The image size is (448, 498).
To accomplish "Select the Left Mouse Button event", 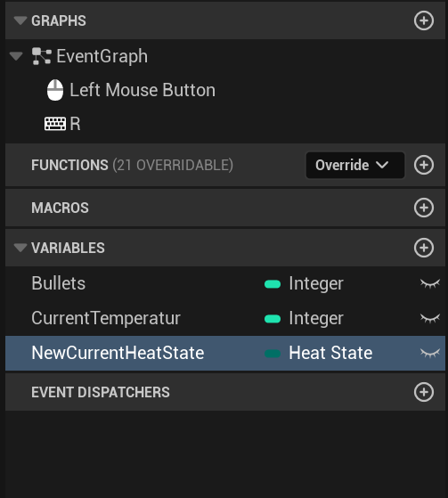I will pos(143,90).
